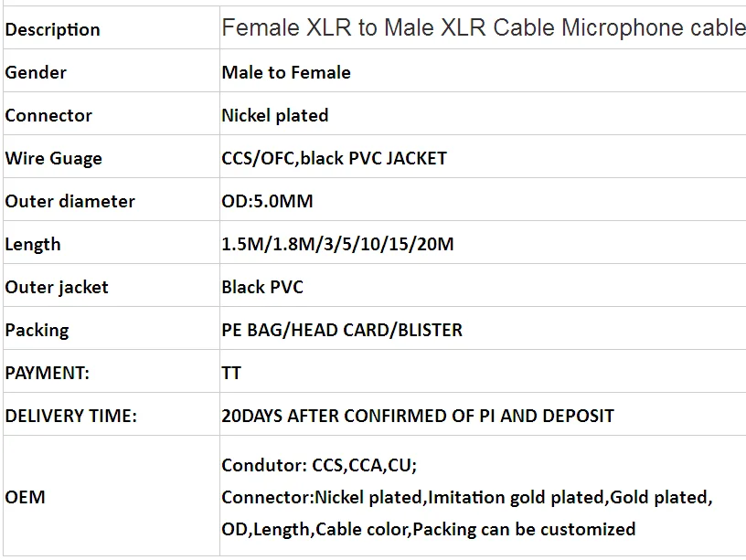Click the Gender label cell
746x560 pixels.
click(x=36, y=72)
